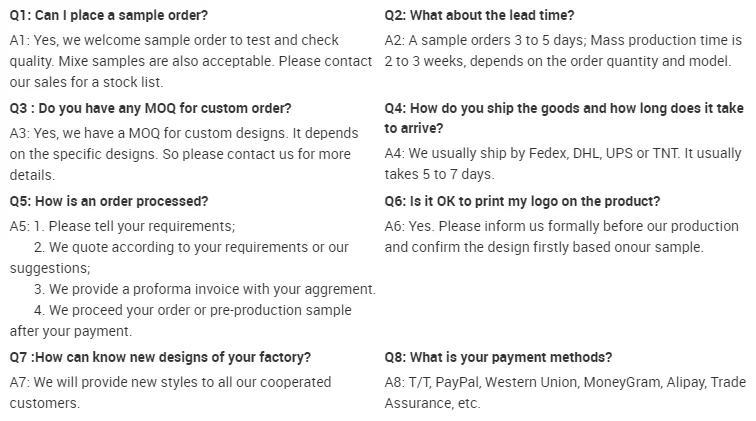This screenshot has width=756, height=421.
Task: Click step 4 pre-production sample line
Action: (x=192, y=310)
